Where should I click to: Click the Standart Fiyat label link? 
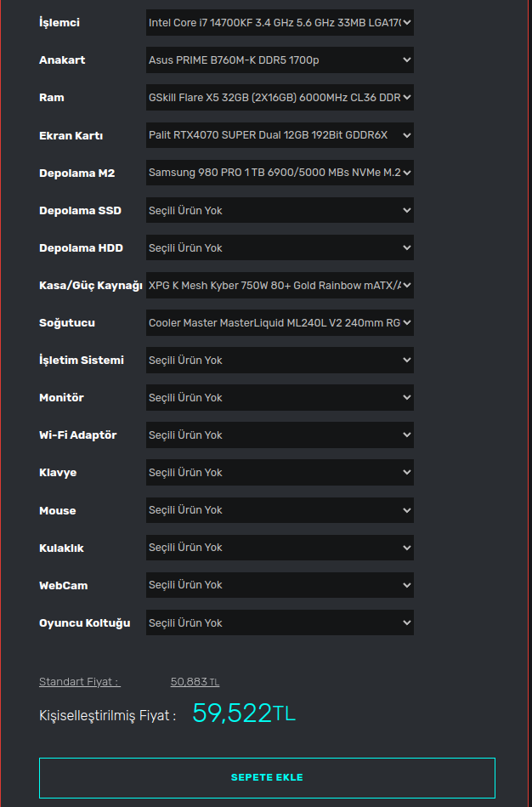[79, 682]
